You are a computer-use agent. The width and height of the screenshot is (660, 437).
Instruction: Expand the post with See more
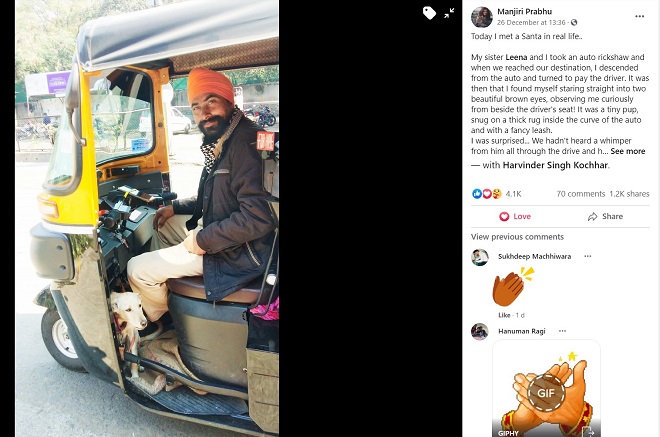click(x=628, y=151)
